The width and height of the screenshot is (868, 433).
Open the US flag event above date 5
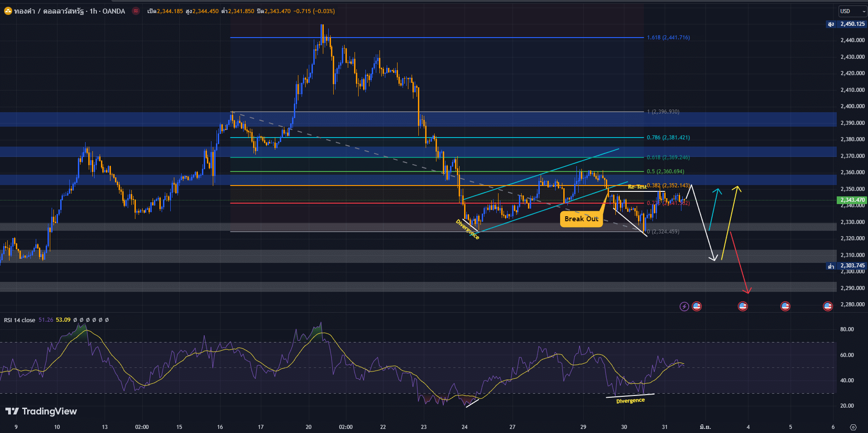pos(785,306)
